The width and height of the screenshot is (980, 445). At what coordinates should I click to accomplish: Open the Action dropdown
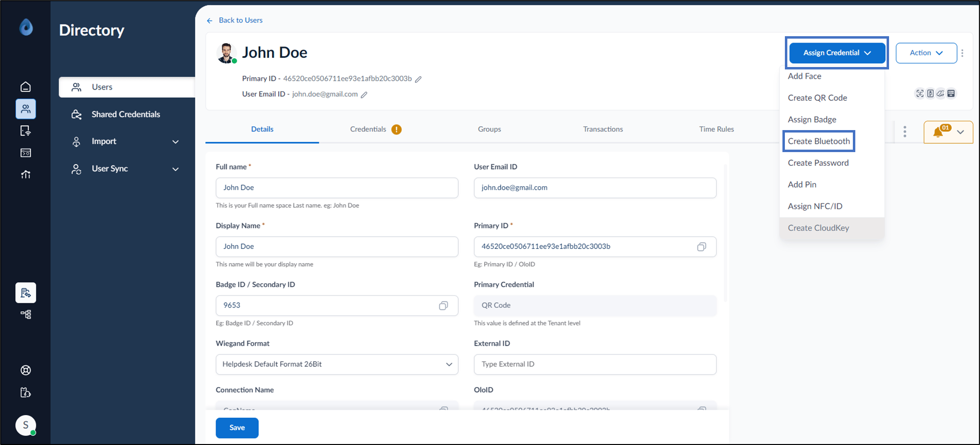tap(926, 53)
